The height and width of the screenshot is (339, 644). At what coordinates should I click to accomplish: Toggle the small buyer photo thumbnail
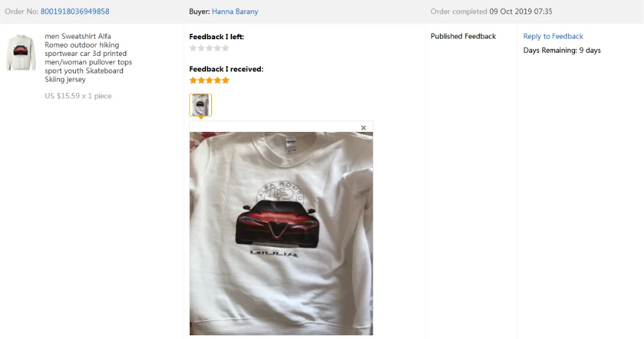[x=200, y=105]
